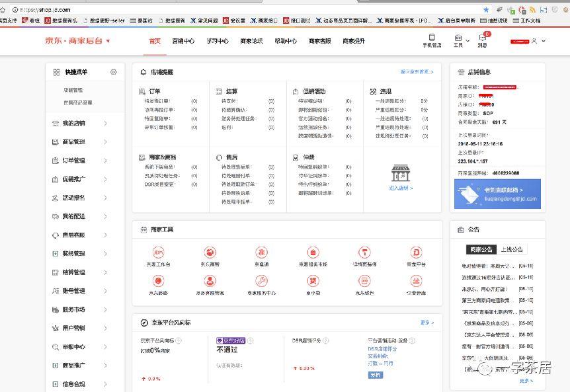Click help icon beside DSR店铺评分
Viewport: 570px width, 392px height.
point(326,340)
